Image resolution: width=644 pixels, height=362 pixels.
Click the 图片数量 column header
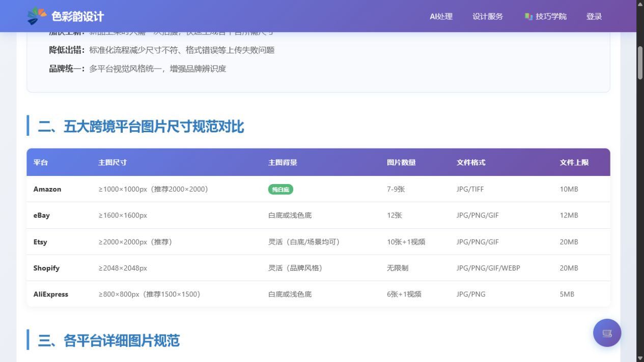point(401,162)
